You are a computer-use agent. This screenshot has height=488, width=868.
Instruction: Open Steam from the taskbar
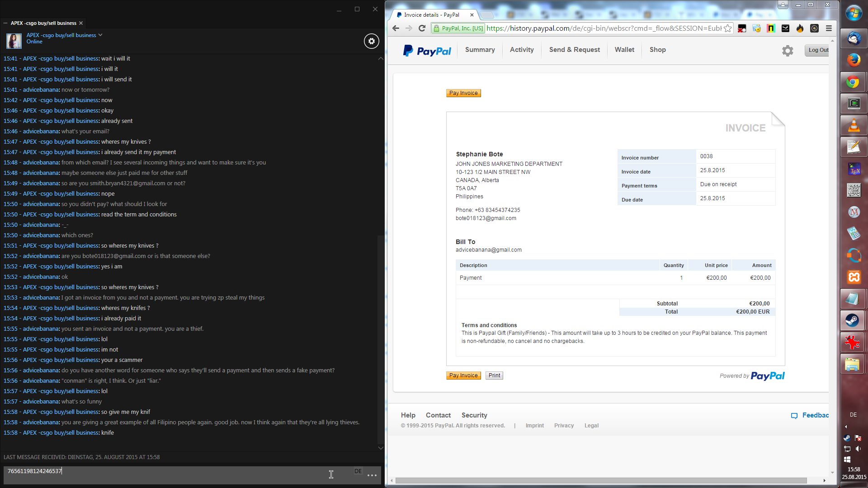point(854,320)
